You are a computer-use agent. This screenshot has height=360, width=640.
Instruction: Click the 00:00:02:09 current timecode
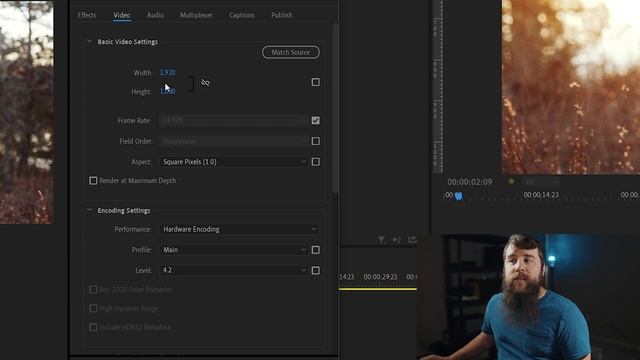click(x=469, y=182)
